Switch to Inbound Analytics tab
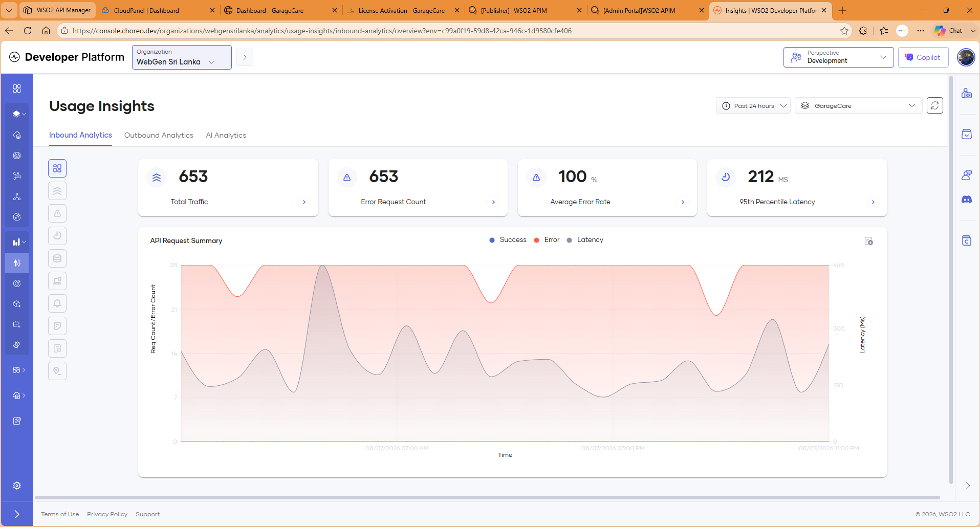Image resolution: width=980 pixels, height=527 pixels. [80, 135]
